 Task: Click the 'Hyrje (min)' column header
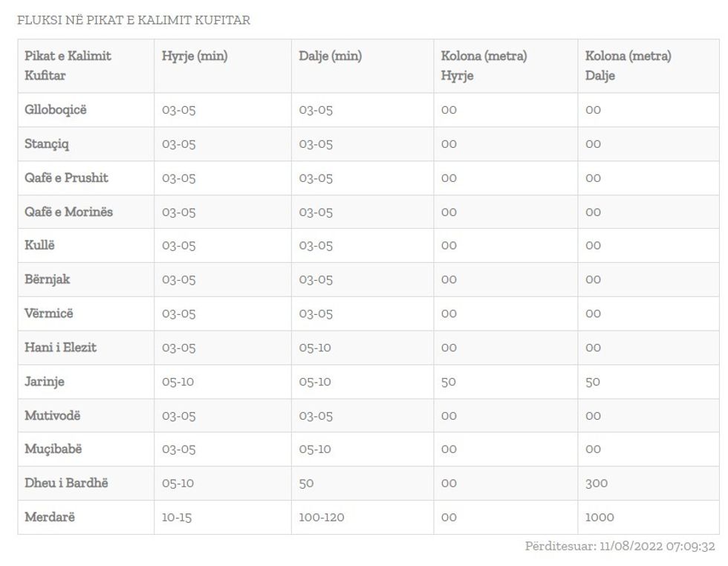tap(195, 56)
